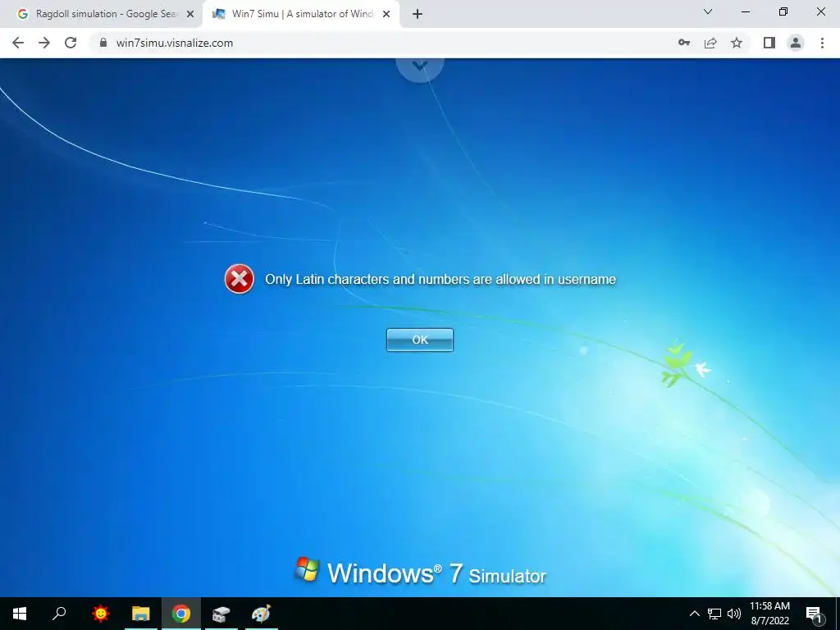Open the tab search dropdown arrow
Image resolution: width=840 pixels, height=630 pixels.
pos(708,11)
